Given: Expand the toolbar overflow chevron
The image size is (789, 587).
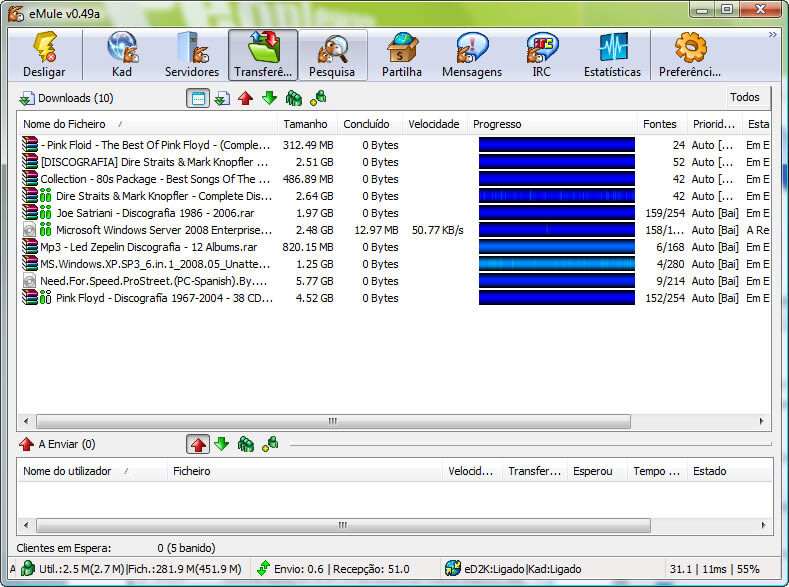Looking at the screenshot, I should 772,35.
